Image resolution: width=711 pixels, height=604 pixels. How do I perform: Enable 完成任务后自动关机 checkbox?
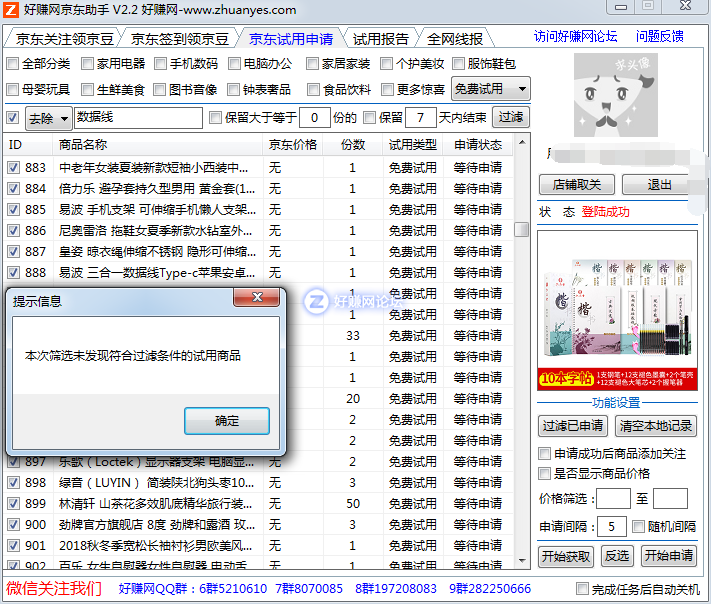tap(582, 589)
